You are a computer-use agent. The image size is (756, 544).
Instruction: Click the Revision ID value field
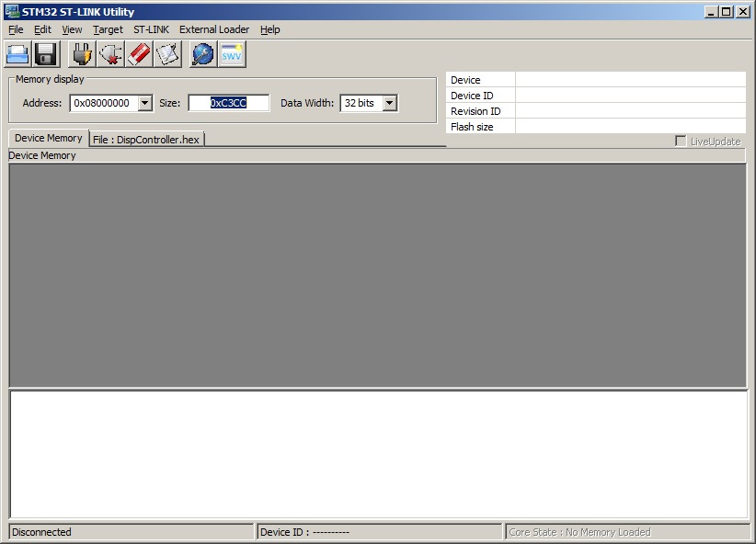(631, 111)
